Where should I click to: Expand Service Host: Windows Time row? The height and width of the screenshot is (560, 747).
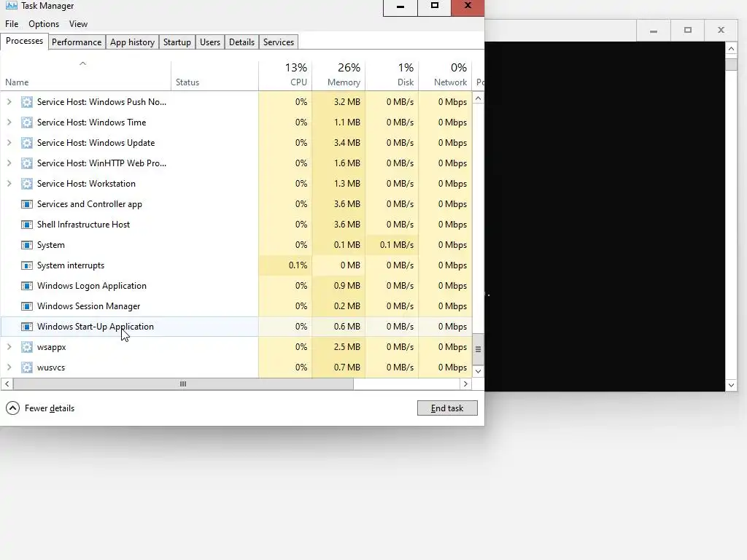pos(9,122)
